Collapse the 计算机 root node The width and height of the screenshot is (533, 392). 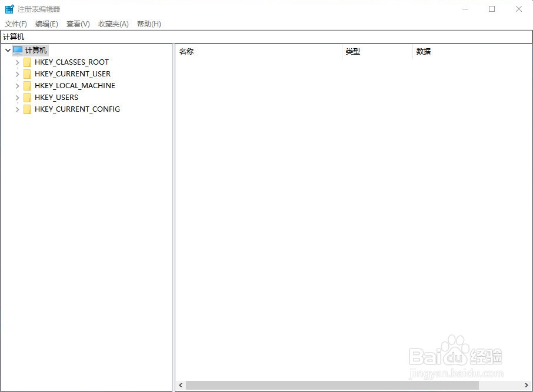pos(7,50)
